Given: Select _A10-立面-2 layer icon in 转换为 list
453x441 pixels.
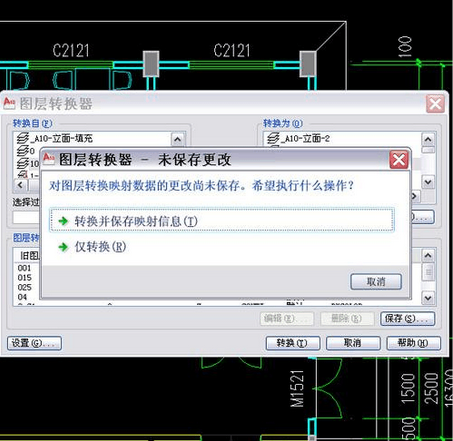Looking at the screenshot, I should pyautogui.click(x=273, y=138).
